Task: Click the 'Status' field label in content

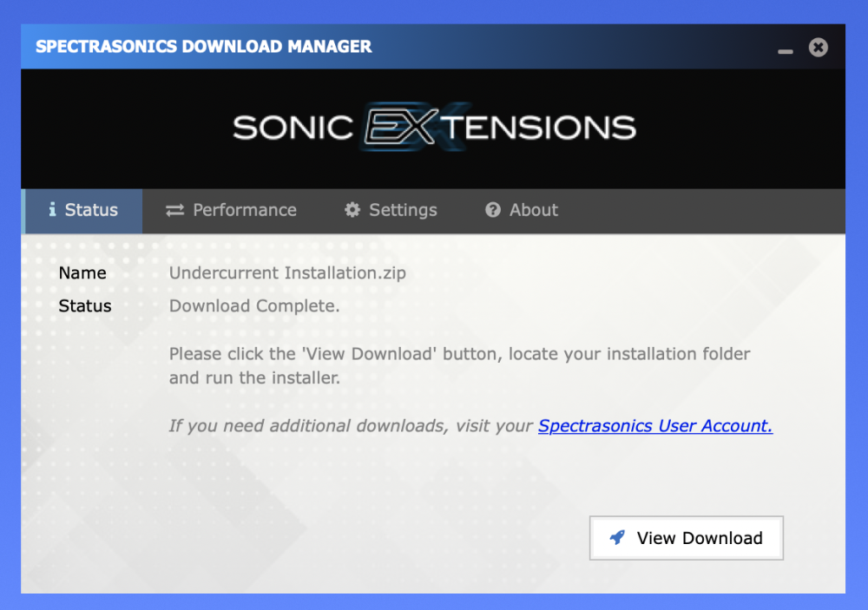Action: point(85,306)
